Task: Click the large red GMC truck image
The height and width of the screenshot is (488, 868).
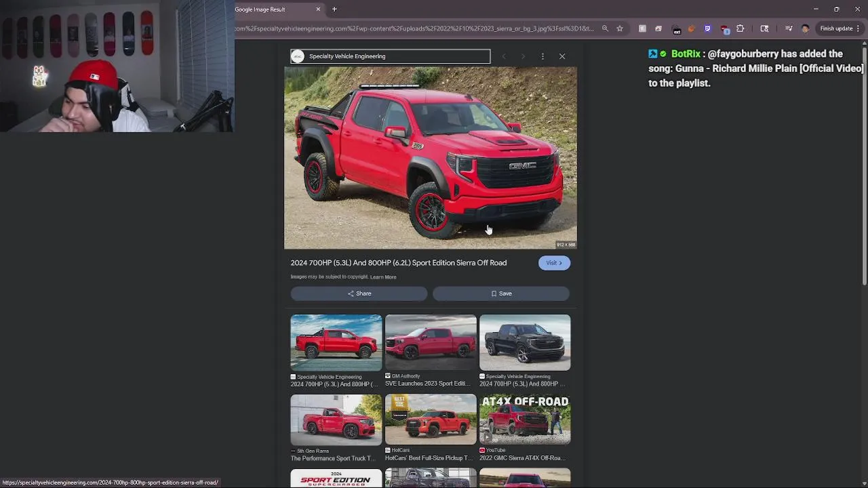Action: (431, 158)
